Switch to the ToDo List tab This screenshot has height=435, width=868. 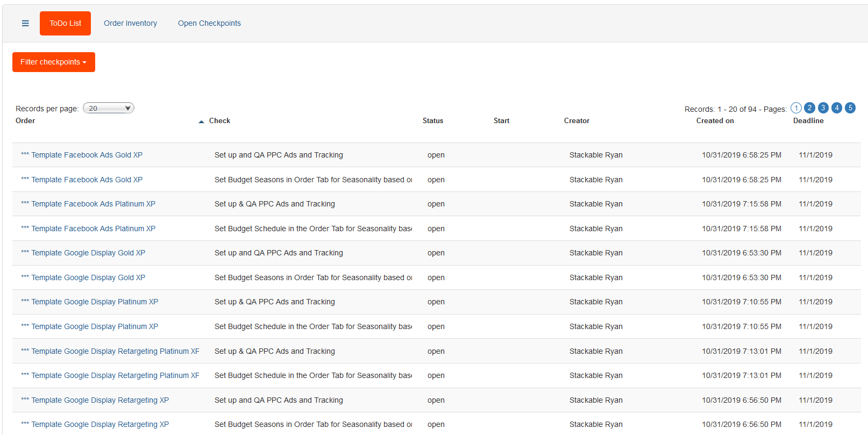(65, 23)
